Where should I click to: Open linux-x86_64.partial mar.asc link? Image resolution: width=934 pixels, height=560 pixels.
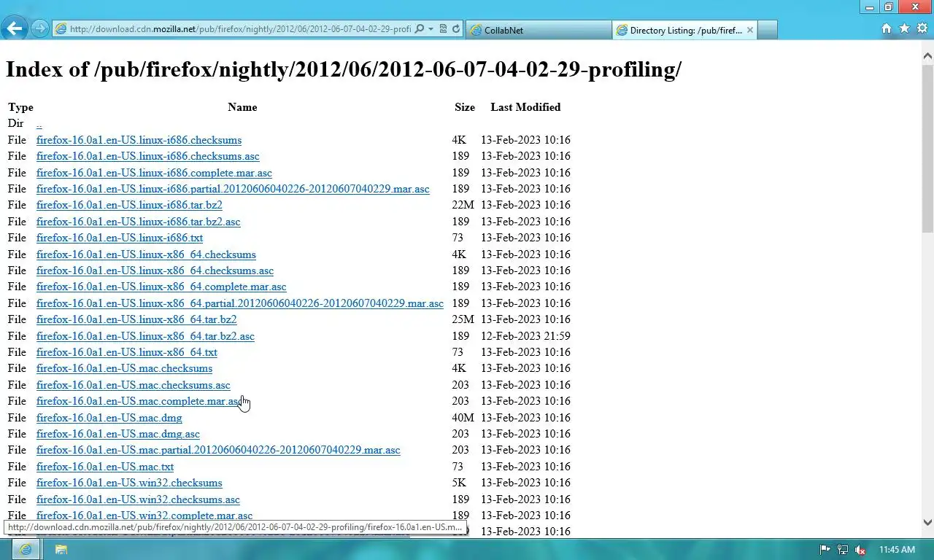pyautogui.click(x=240, y=303)
